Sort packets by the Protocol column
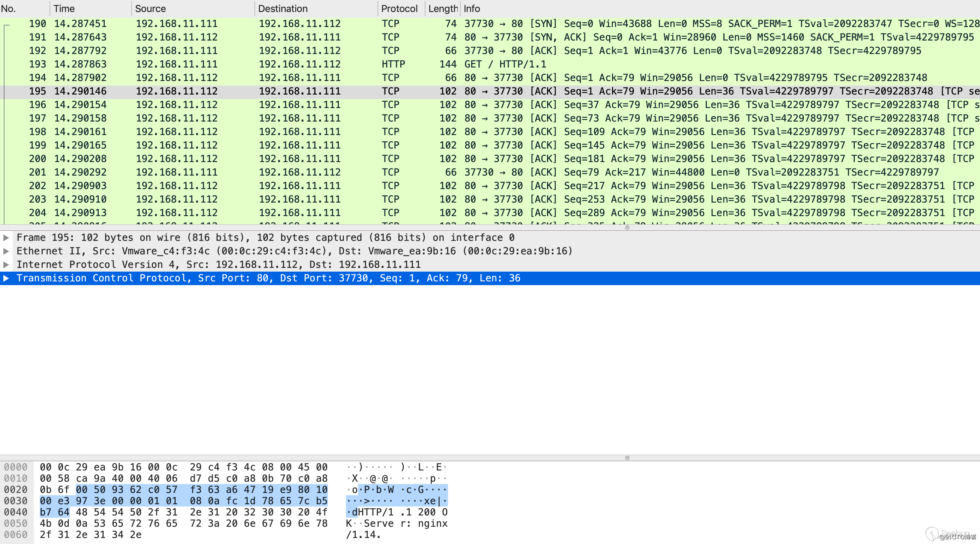The width and height of the screenshot is (980, 544). point(400,8)
